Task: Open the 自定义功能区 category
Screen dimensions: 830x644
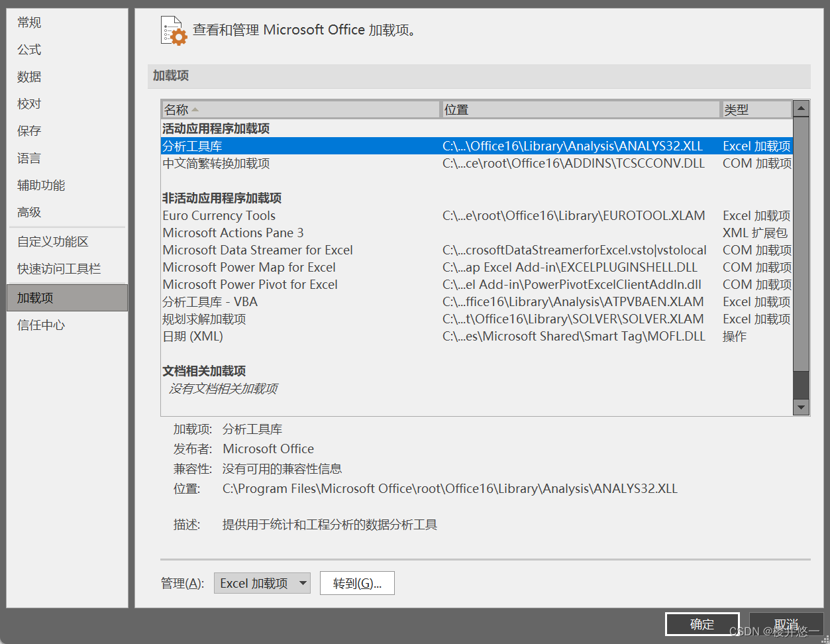Action: (x=53, y=242)
